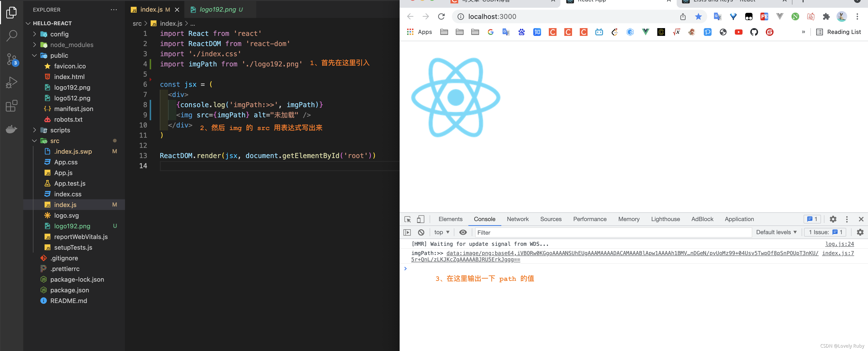The width and height of the screenshot is (868, 351).
Task: Open the logo192.png editor tab
Action: point(220,9)
